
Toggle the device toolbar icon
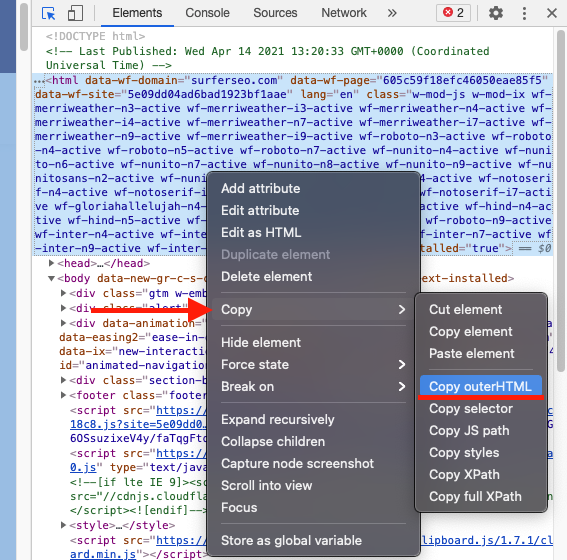75,13
